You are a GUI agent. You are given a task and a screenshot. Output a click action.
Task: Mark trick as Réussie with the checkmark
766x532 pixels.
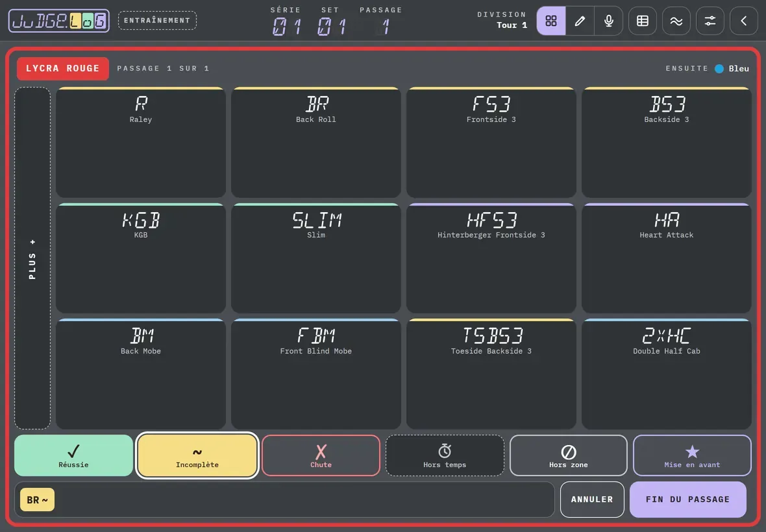[x=74, y=455]
